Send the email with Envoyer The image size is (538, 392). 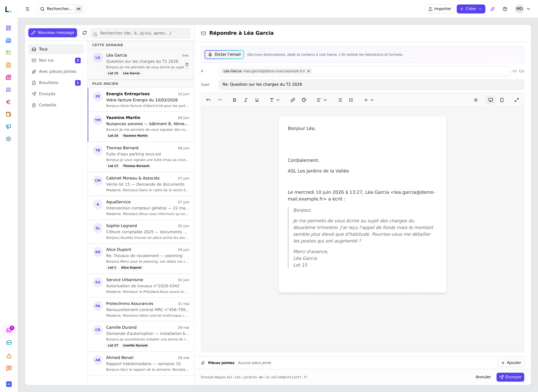click(x=510, y=377)
